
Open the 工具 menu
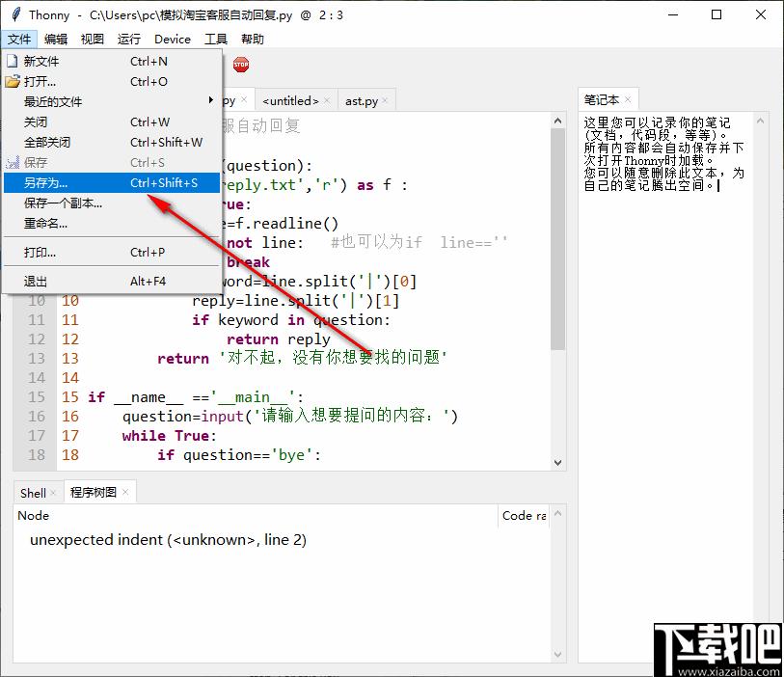point(215,39)
